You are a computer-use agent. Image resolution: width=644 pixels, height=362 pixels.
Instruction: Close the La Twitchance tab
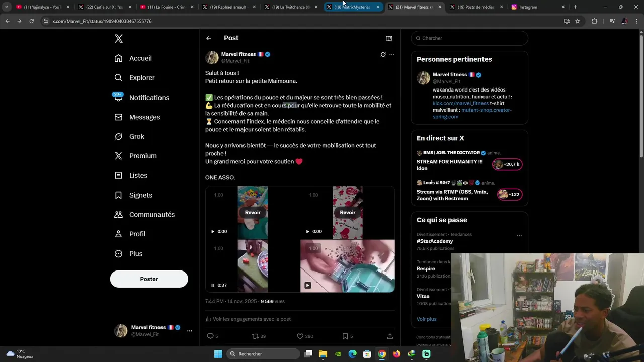click(x=315, y=7)
